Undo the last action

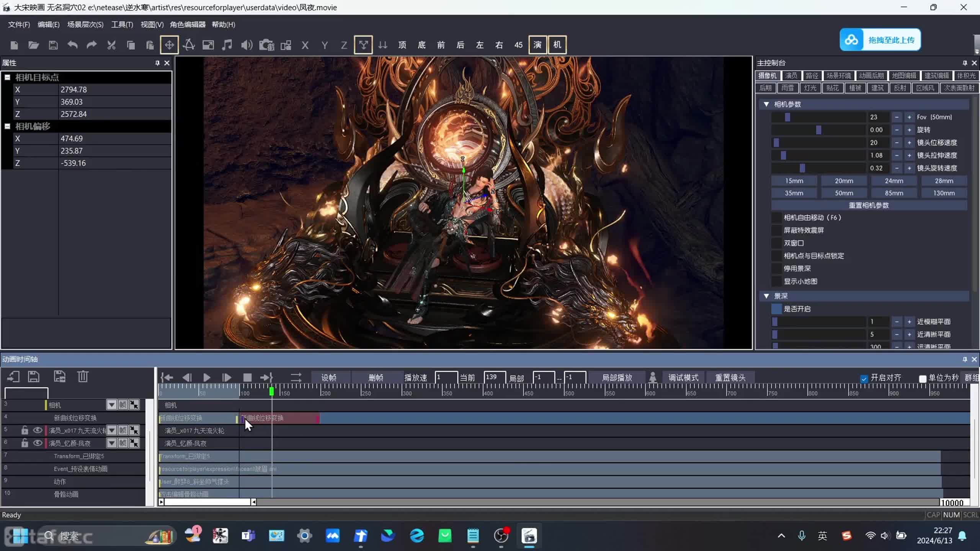click(x=72, y=45)
